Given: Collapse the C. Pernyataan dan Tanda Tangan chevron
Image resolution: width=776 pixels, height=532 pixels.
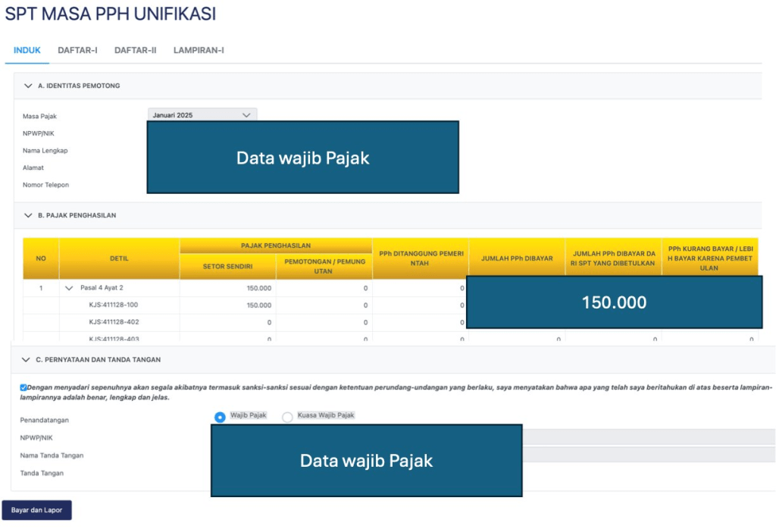Looking at the screenshot, I should [x=27, y=360].
